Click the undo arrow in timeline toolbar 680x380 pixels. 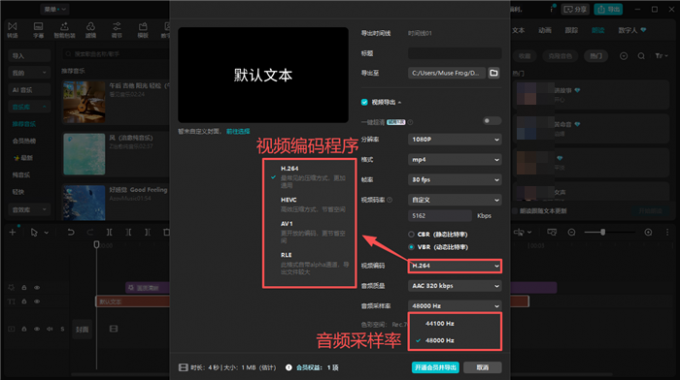coord(71,233)
